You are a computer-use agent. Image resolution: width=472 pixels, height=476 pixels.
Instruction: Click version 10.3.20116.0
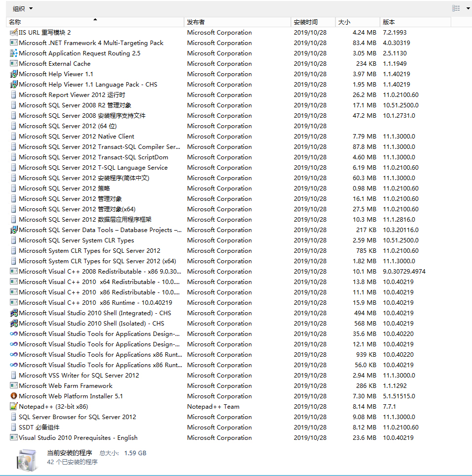(x=401, y=230)
